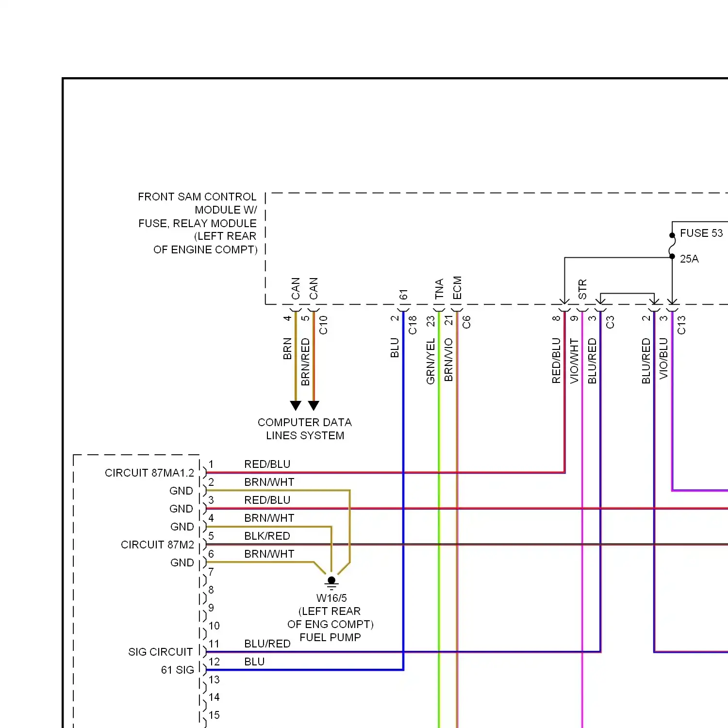
Task: Click connector label C3
Action: tap(610, 322)
